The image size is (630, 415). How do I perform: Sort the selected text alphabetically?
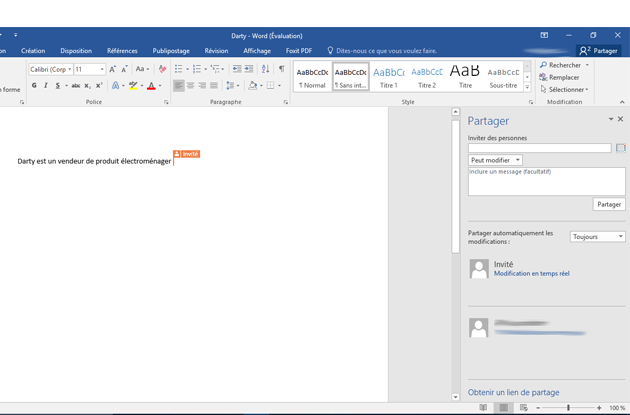[265, 69]
